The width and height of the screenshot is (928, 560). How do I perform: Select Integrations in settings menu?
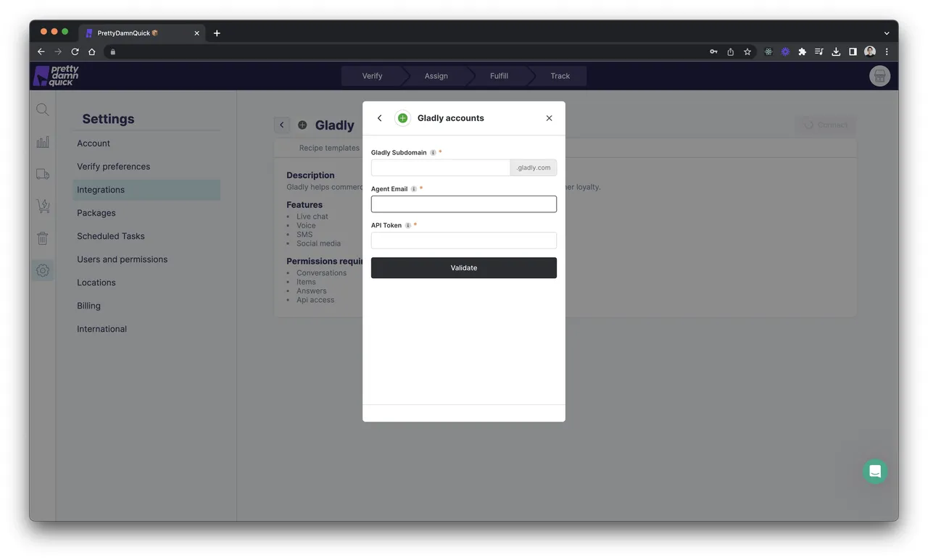point(146,190)
